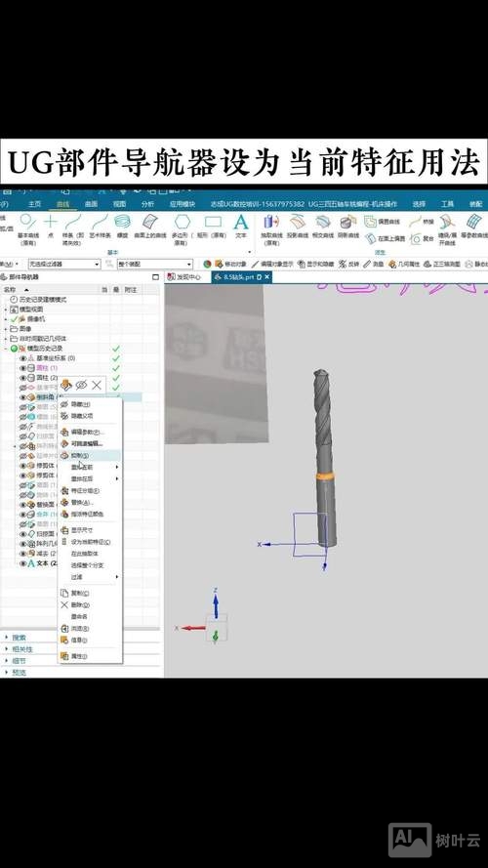Collapse the 模型历史记录 node
Screen dimensions: 488x868
(x=6, y=349)
